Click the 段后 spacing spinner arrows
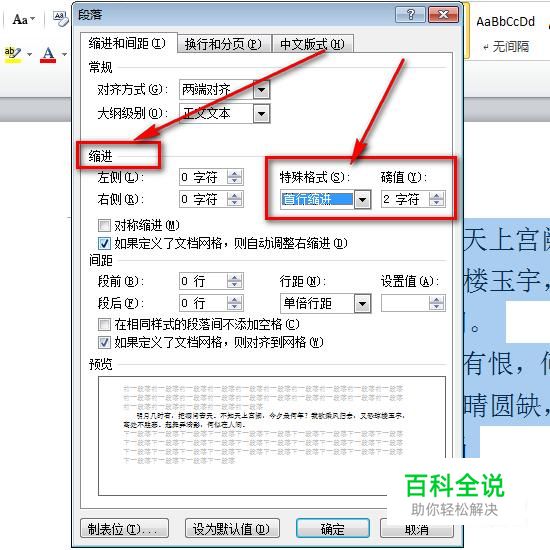This screenshot has width=550, height=550. 235,303
